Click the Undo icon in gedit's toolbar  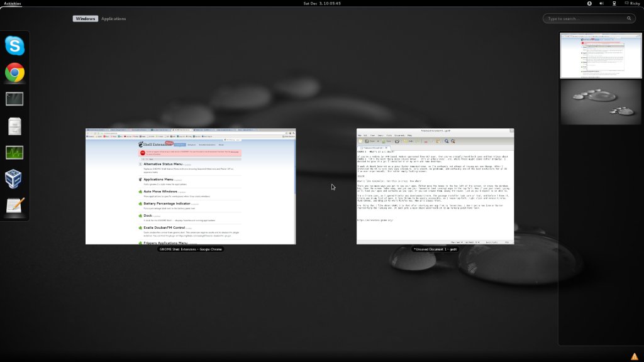[406, 141]
